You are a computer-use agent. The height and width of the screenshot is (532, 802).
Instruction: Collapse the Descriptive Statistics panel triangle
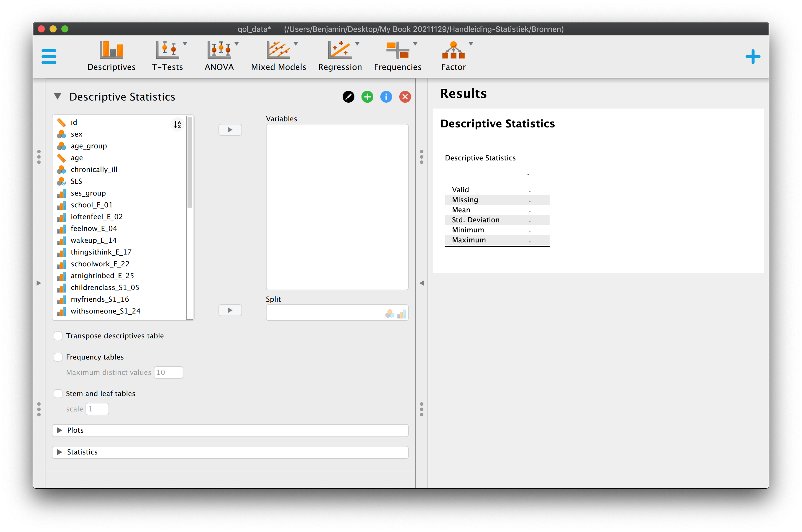(58, 97)
